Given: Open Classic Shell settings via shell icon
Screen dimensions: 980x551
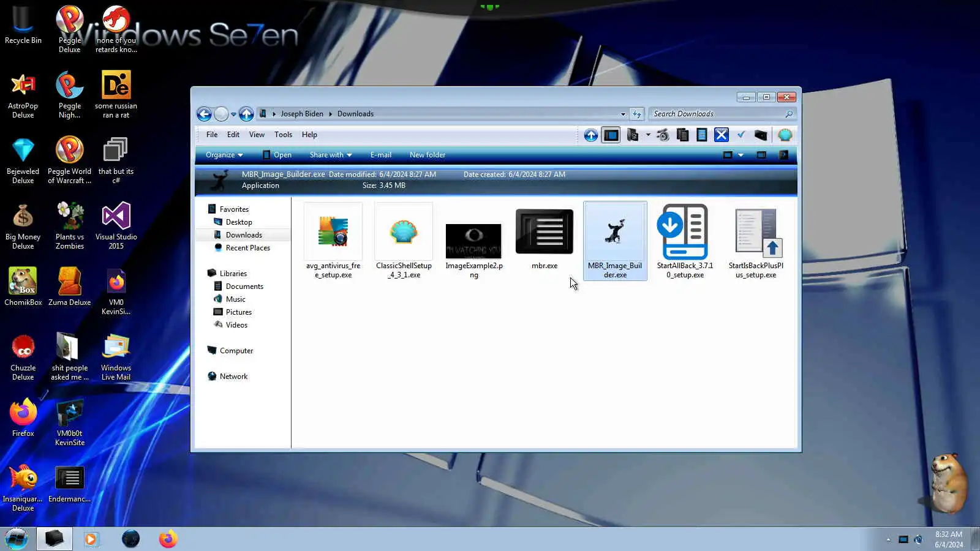Looking at the screenshot, I should [x=785, y=135].
